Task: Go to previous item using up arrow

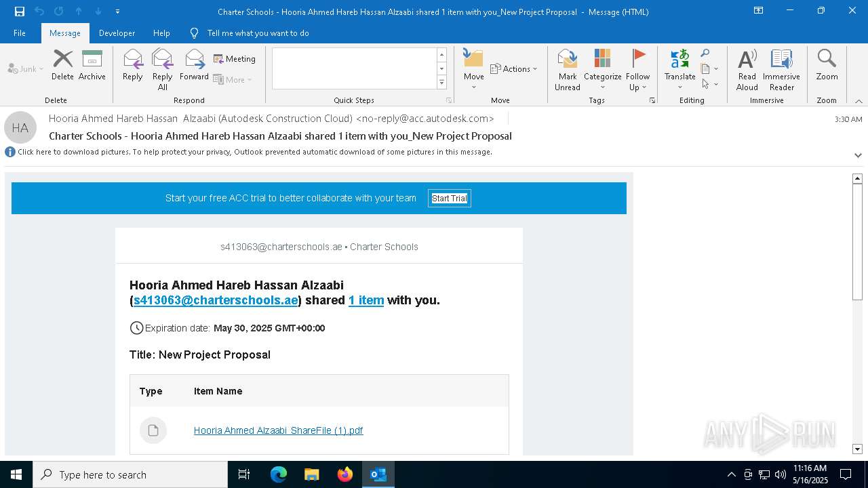Action: coord(79,12)
